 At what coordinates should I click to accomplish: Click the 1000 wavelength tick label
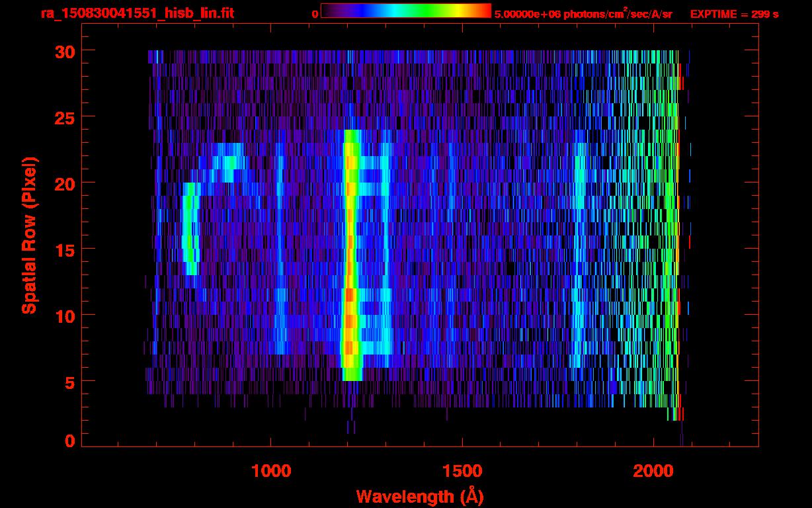tap(271, 470)
